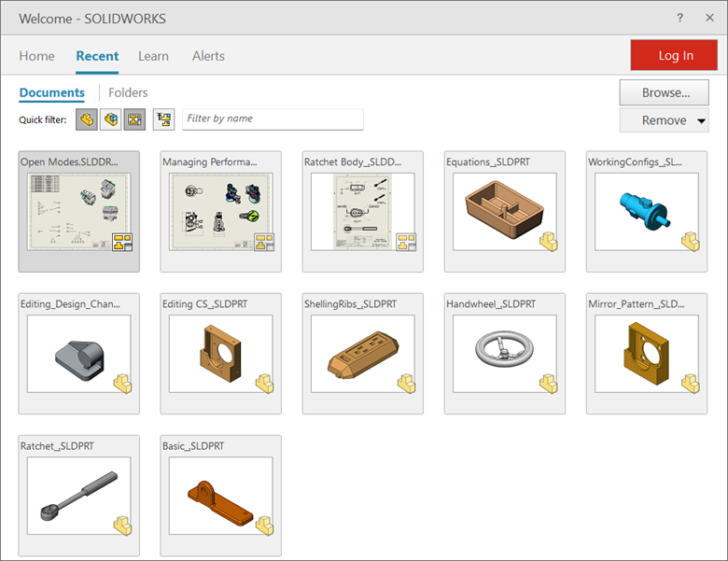Click the 'Equations_.SLDPRT' file name
Viewport: 728px width, 561px height.
pos(488,162)
